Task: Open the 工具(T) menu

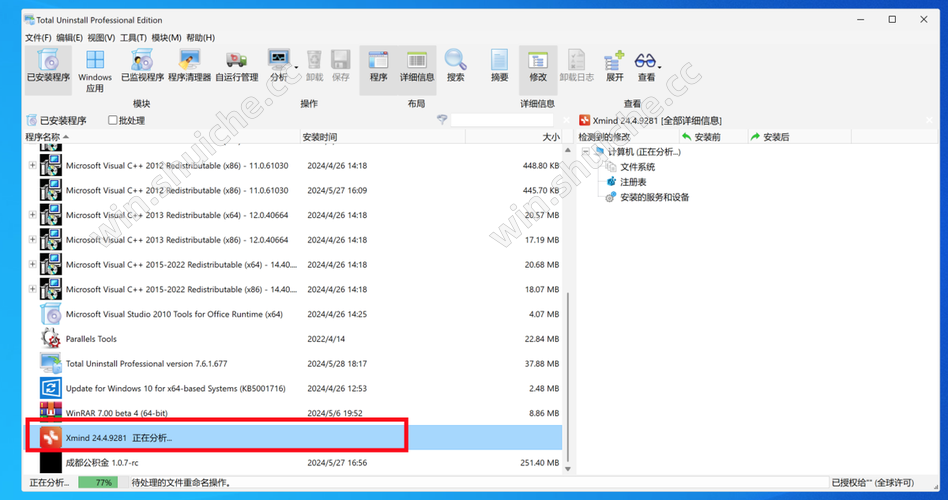Action: coord(133,37)
